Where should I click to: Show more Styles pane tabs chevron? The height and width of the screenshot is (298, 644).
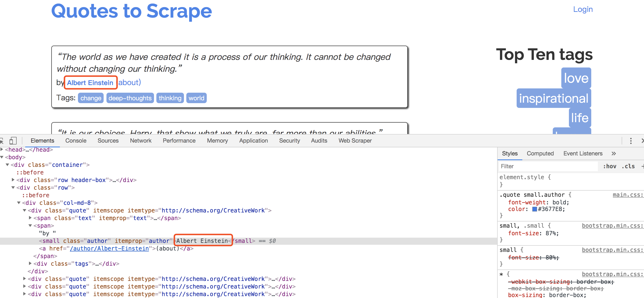[614, 153]
